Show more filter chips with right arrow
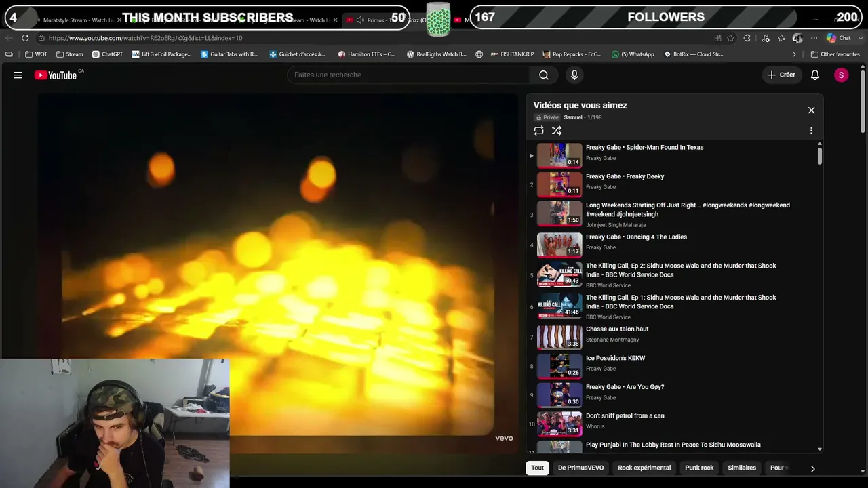868x488 pixels. pos(812,468)
